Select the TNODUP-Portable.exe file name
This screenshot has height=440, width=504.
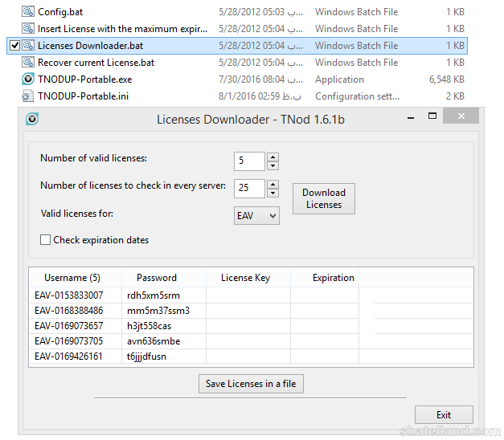click(x=85, y=79)
